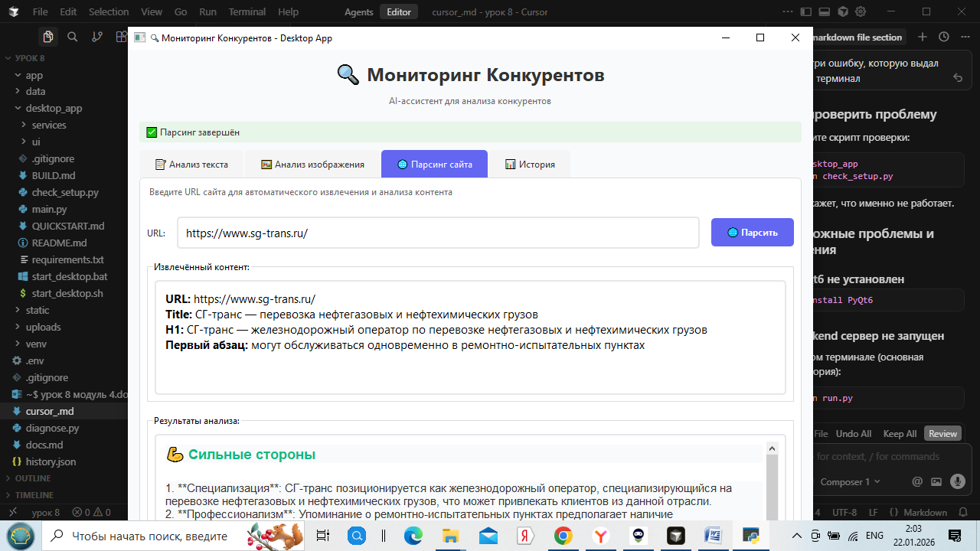
Task: Toggle primary sidebar layout icon in Cursor
Action: click(806, 11)
